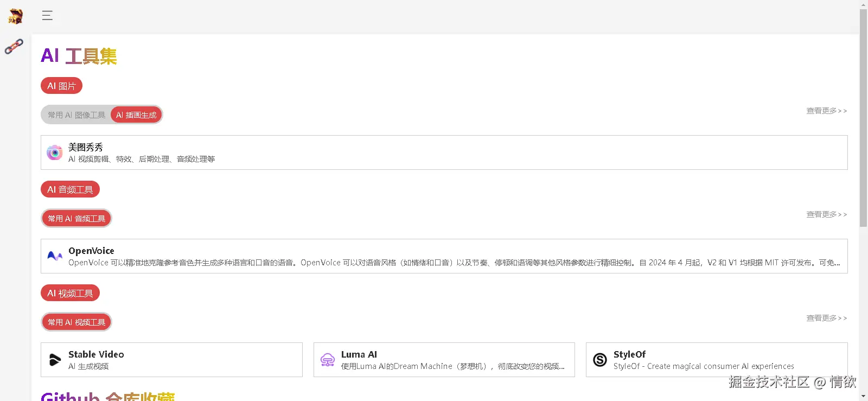Screen dimensions: 868x401
Task: Select the 常用 AI 音频工具 tab
Action: coord(76,219)
